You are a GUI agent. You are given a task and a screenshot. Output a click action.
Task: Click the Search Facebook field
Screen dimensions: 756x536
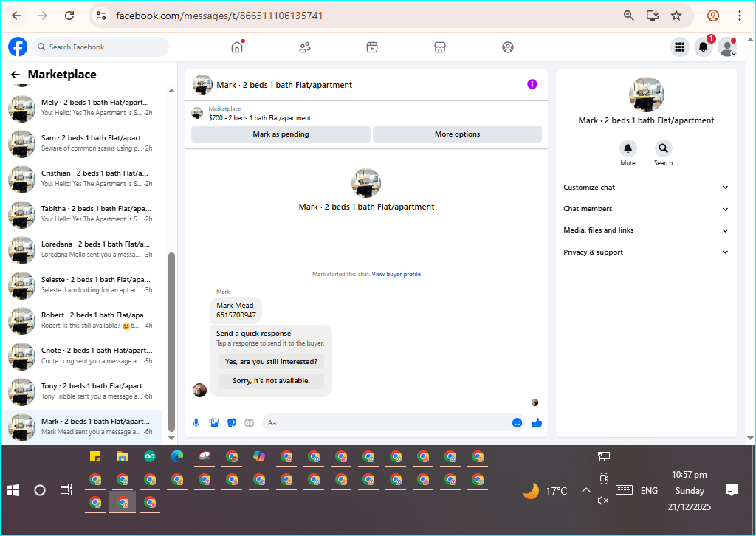point(100,47)
